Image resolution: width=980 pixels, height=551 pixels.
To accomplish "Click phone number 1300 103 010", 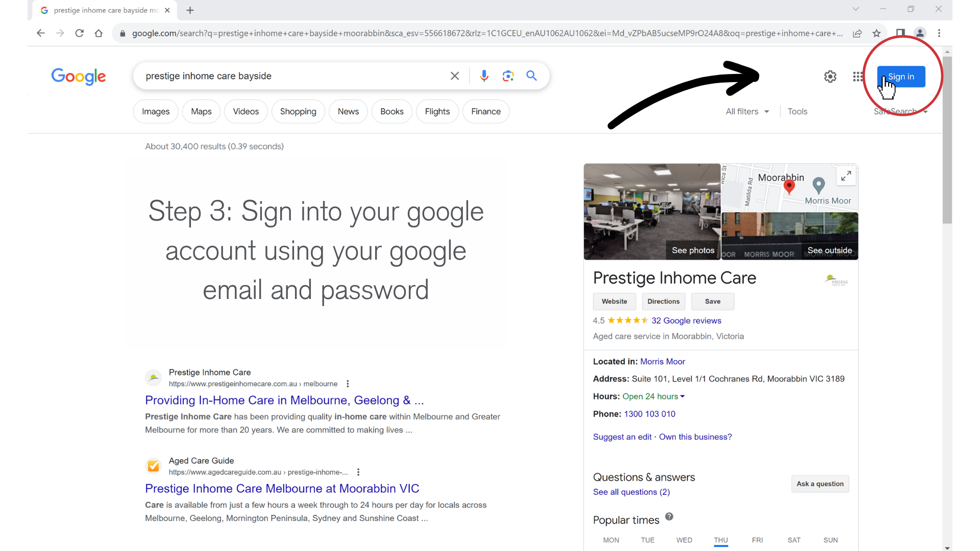I will tap(649, 414).
